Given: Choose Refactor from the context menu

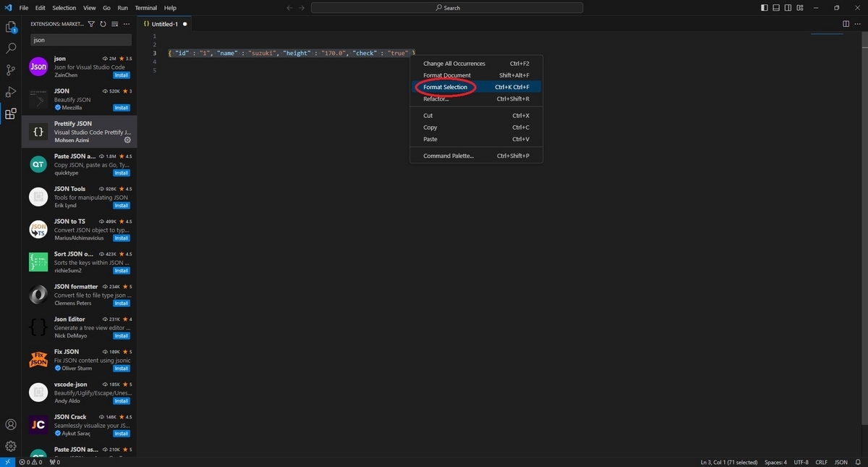Looking at the screenshot, I should (476, 98).
